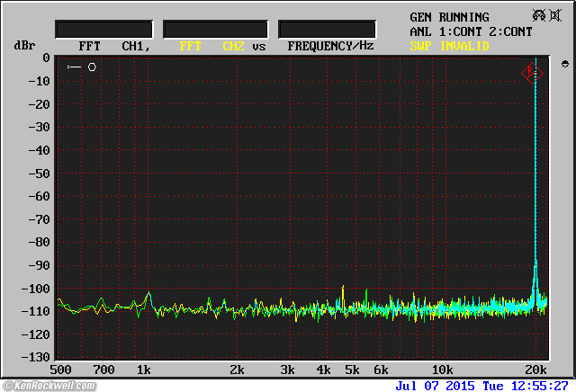Click the 'CH1,' label
Screen dimensions: 576x392
[136, 47]
